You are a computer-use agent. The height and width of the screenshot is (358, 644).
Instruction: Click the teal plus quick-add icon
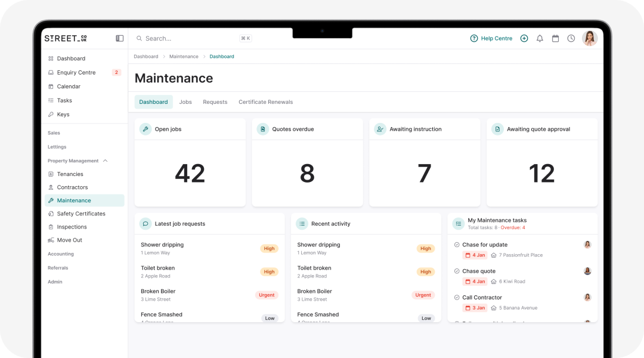524,38
